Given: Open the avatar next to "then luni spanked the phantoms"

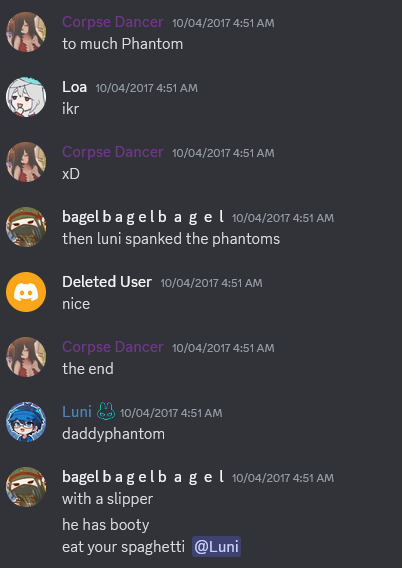Looking at the screenshot, I should (x=26, y=227).
